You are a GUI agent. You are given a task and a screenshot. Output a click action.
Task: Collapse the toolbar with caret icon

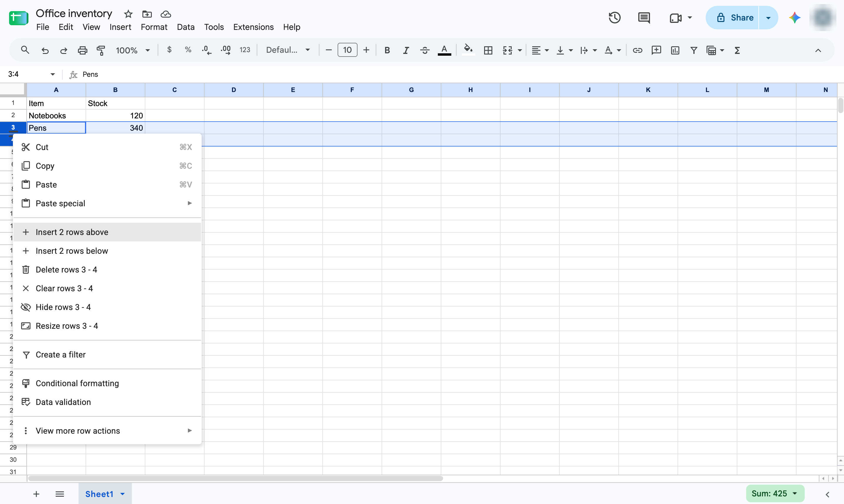(818, 50)
